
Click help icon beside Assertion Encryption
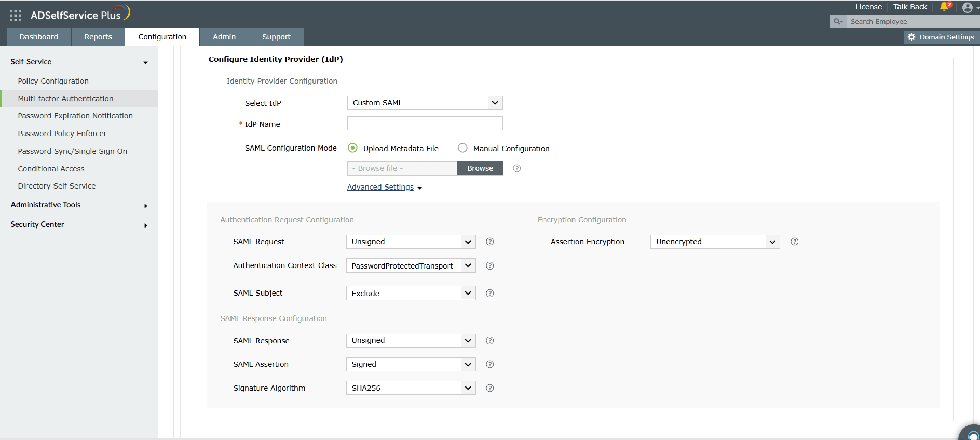[x=794, y=242]
